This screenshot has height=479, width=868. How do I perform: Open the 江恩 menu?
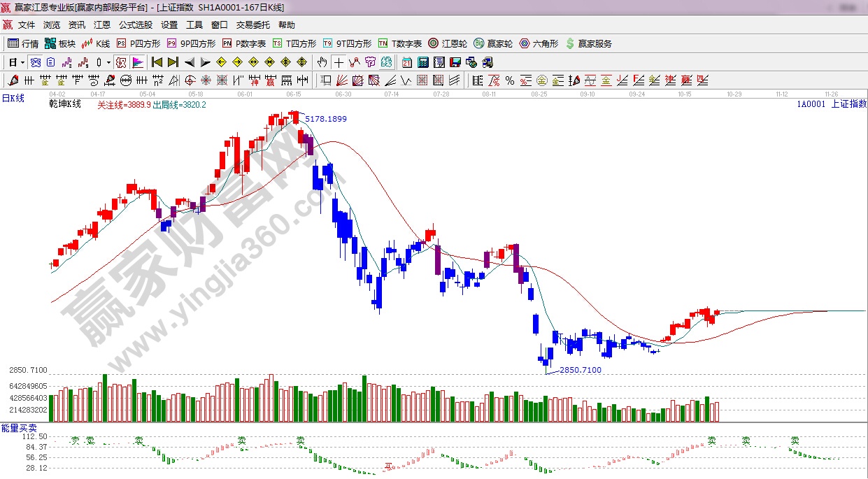(x=102, y=24)
